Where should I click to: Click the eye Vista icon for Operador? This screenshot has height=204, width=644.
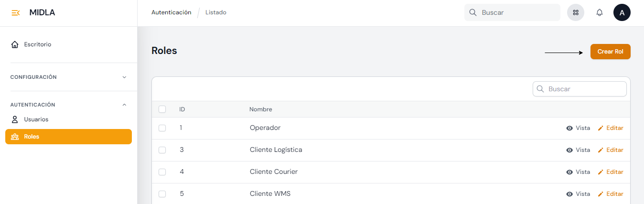click(x=569, y=128)
